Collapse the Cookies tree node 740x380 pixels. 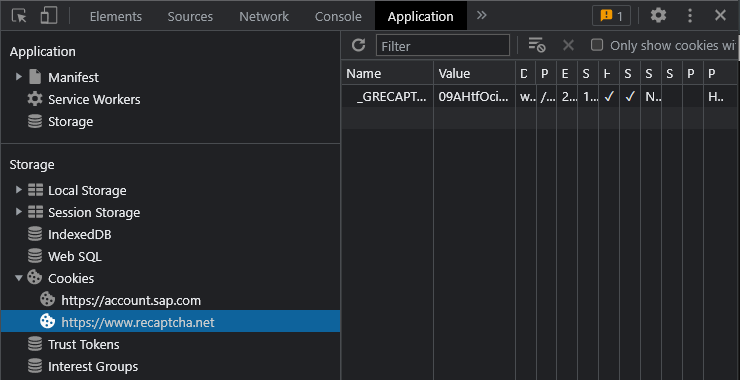19,278
